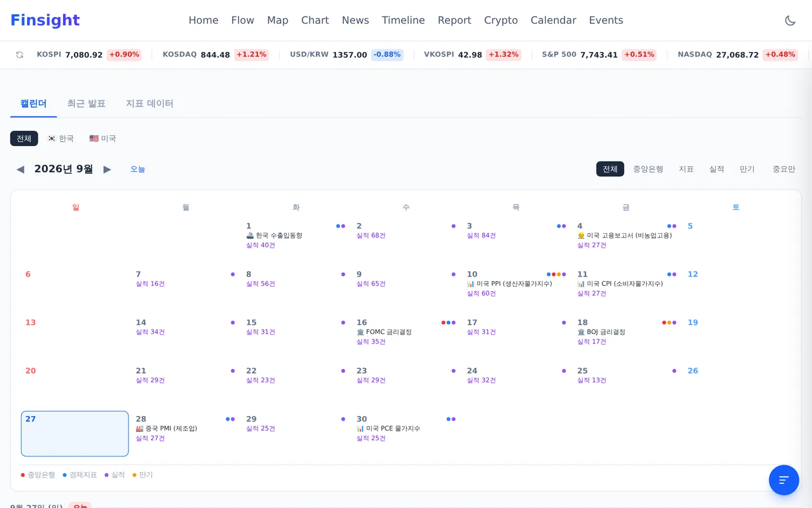The image size is (812, 508).
Task: Filter events by 지표
Action: tap(686, 169)
